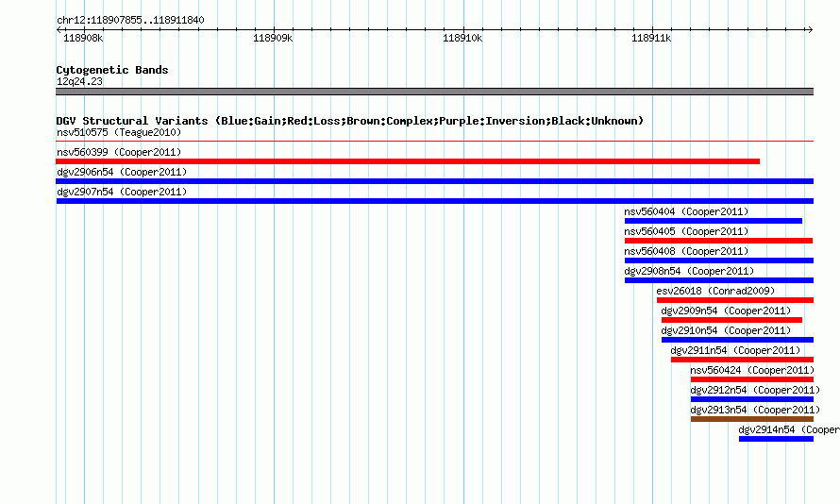The width and height of the screenshot is (840, 504).
Task: Select the brown dgv2913n54 complex bar
Action: (x=752, y=419)
